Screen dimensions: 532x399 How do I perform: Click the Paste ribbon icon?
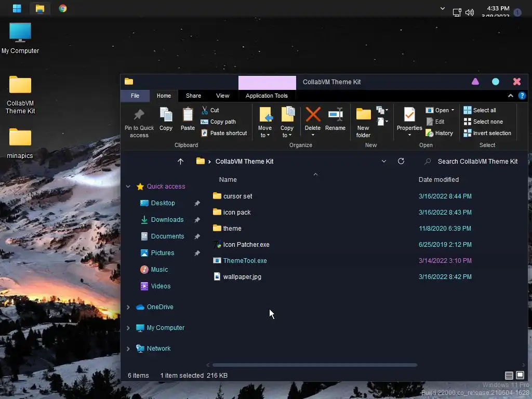188,119
